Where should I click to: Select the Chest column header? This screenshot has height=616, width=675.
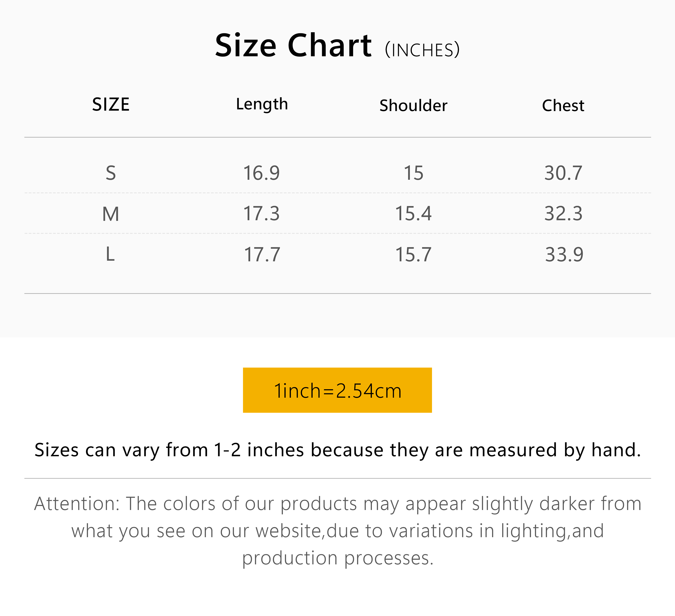coord(563,106)
